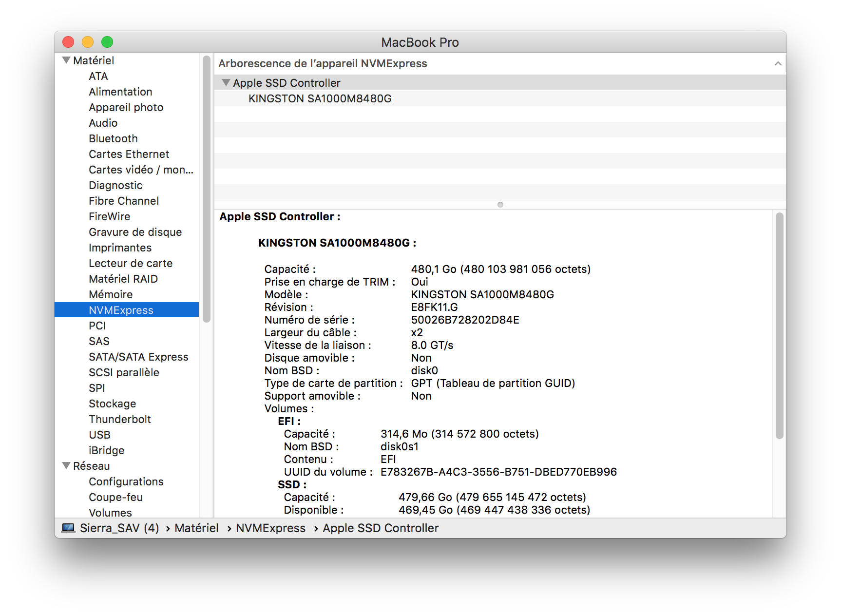
Task: Click the details pane vertical scrollbar
Action: coord(779,326)
